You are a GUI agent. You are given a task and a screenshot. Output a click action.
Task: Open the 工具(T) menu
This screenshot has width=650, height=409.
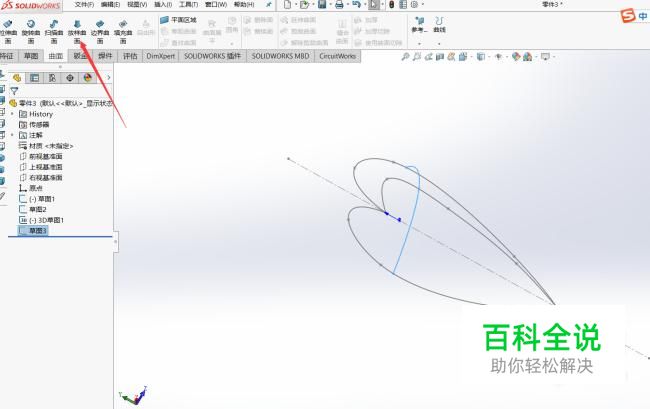[189, 5]
